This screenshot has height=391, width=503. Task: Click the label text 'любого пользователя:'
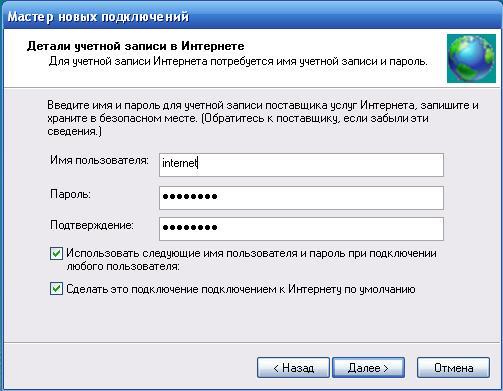pyautogui.click(x=123, y=267)
